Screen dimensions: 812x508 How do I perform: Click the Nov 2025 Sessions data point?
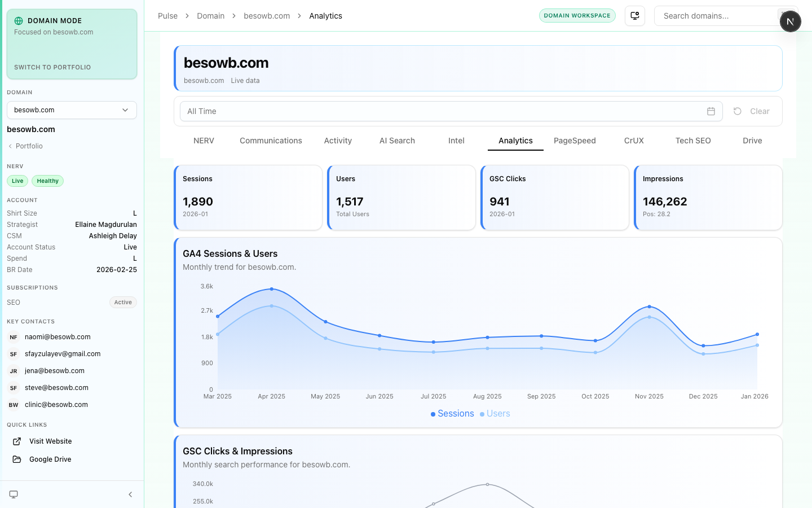pos(650,306)
